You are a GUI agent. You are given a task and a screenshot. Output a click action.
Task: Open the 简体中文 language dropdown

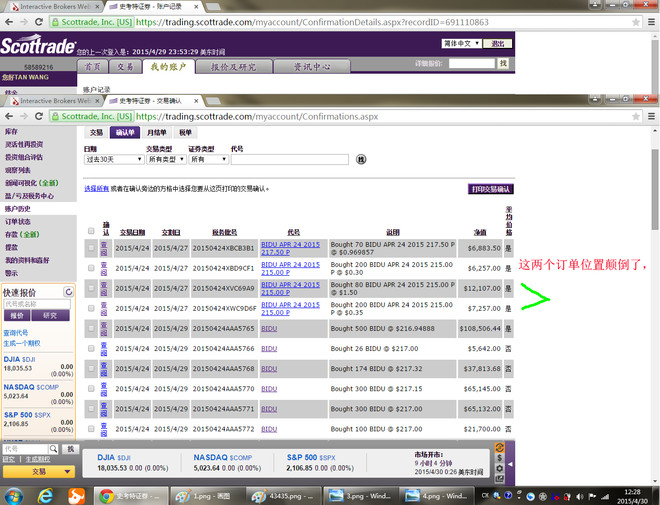pyautogui.click(x=461, y=43)
